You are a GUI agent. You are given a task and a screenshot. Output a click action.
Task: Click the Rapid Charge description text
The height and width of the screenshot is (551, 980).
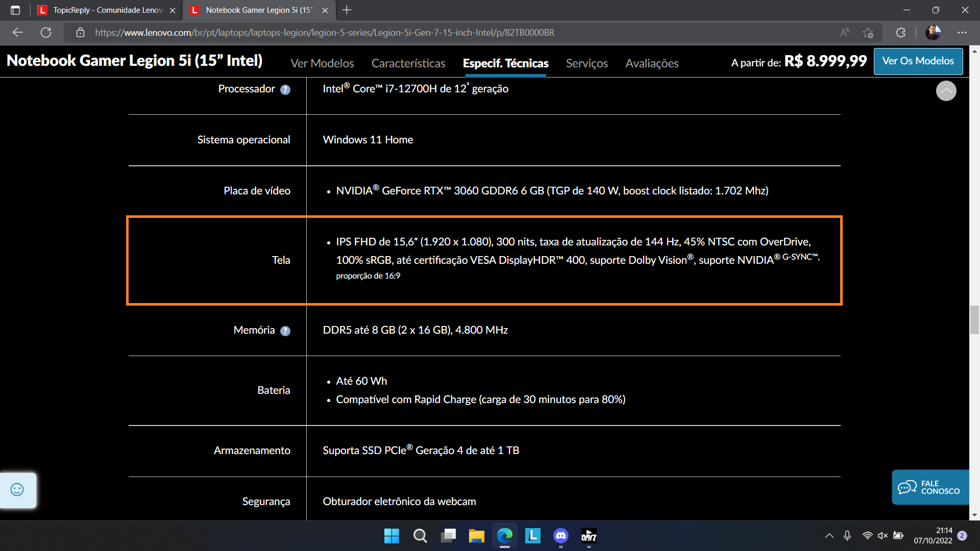pyautogui.click(x=481, y=399)
